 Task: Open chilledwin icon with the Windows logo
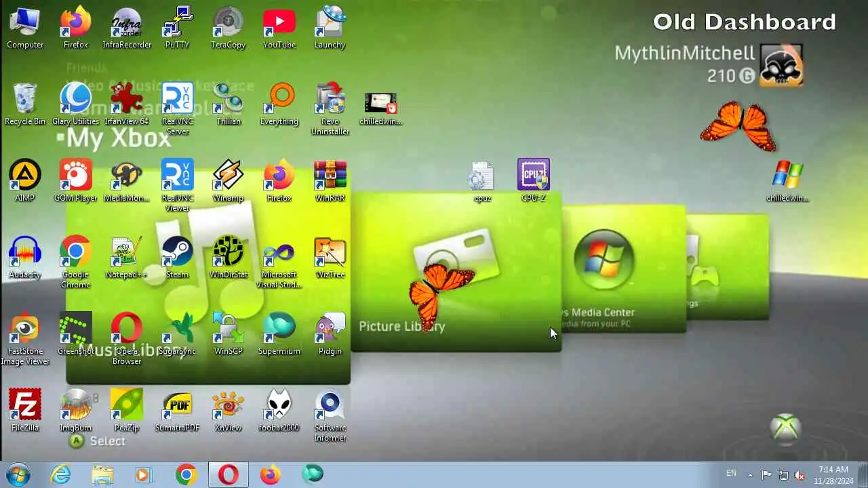point(787,181)
